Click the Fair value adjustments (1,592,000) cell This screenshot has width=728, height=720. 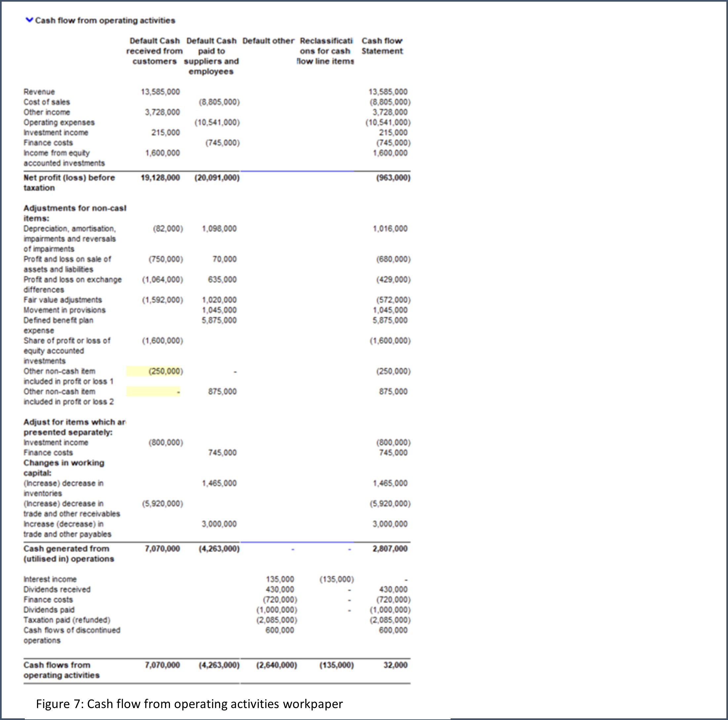(x=162, y=300)
